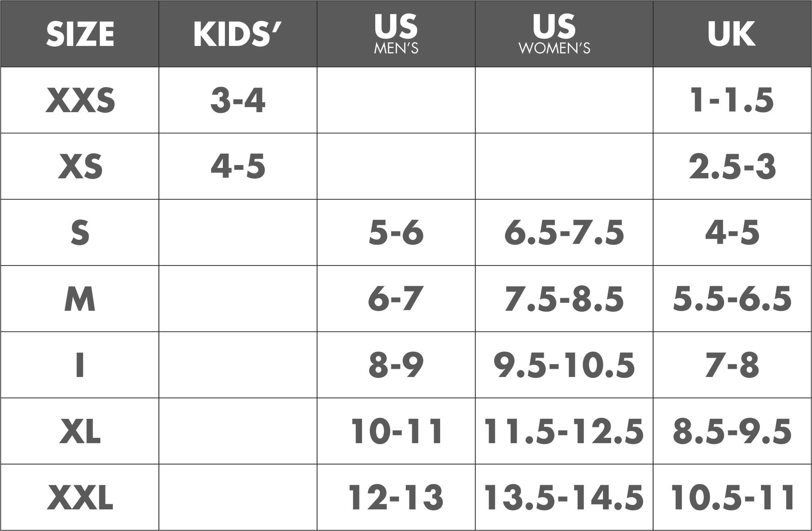Click kids' size 4-5 cell
Screen dimensions: 812x531
[x=238, y=166]
